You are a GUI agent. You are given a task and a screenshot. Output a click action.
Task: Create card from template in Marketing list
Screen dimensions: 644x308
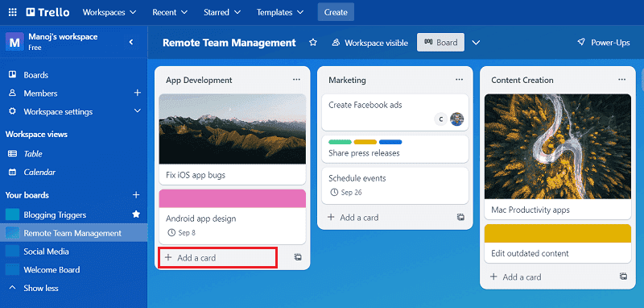click(460, 218)
